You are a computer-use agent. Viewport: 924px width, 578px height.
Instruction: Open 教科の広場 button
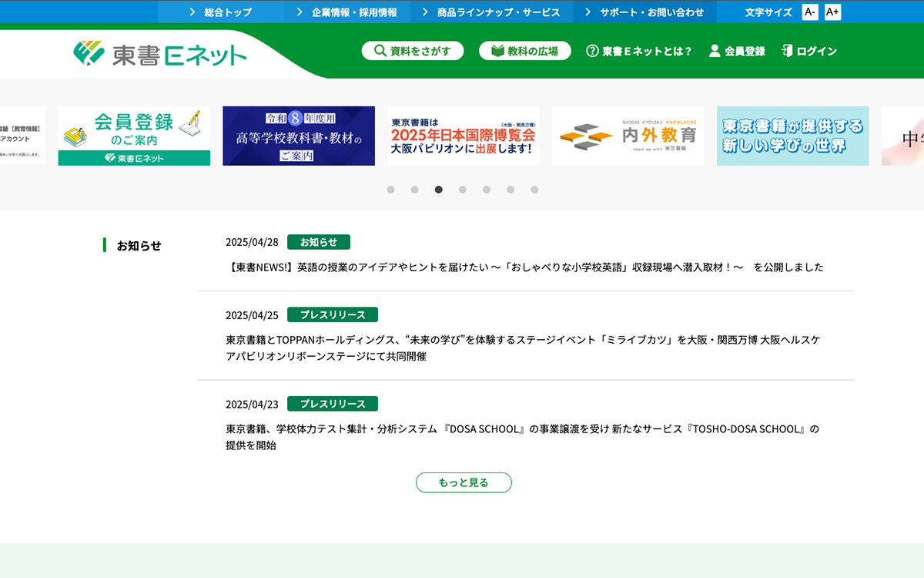pos(525,51)
